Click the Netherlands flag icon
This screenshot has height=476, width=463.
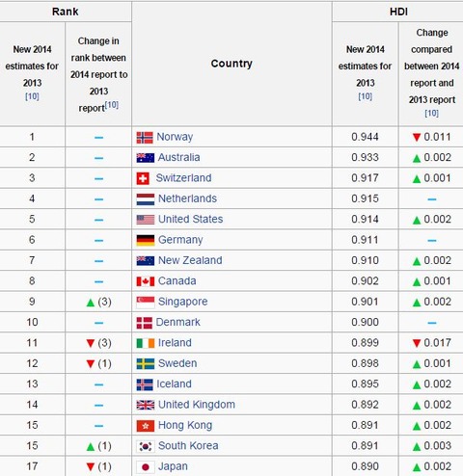click(x=145, y=199)
